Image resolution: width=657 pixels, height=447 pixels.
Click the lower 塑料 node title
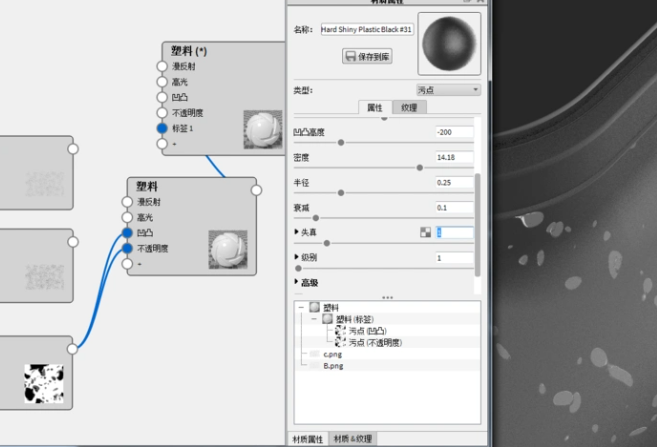point(147,186)
